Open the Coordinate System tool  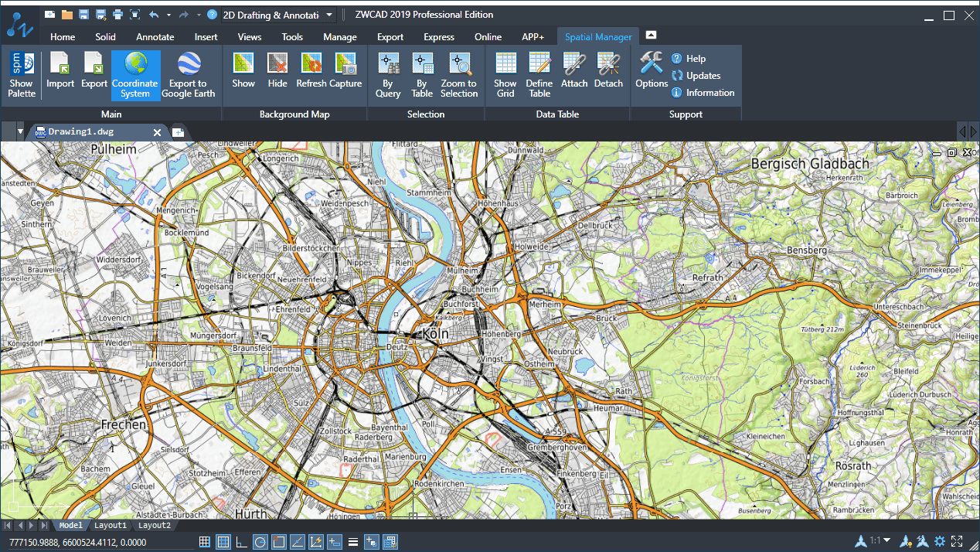[135, 76]
